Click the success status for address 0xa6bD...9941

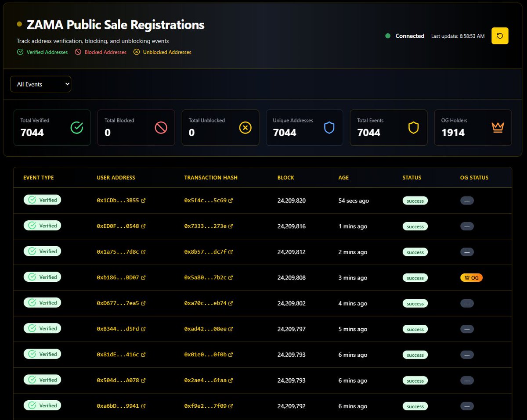tap(415, 406)
